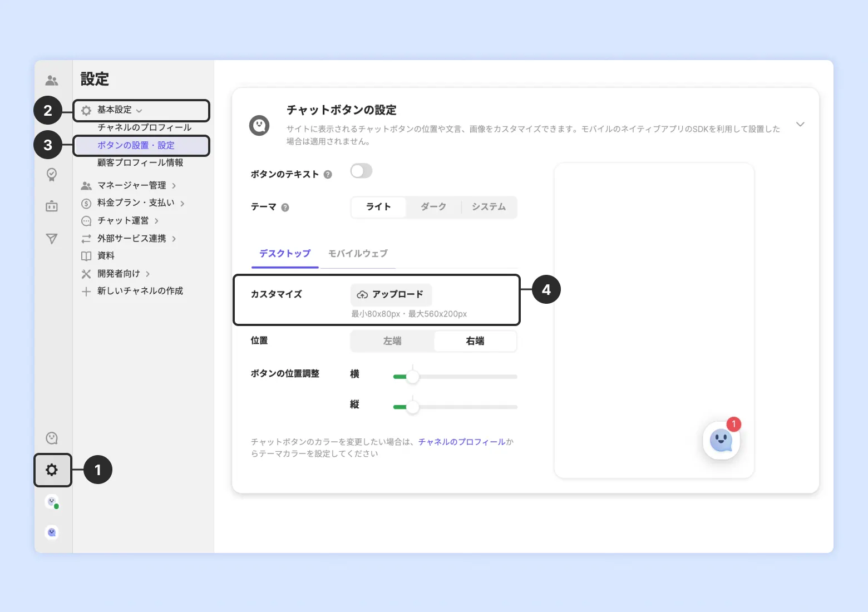868x612 pixels.
Task: Switch to the モバイルウェブ tab
Action: (x=358, y=254)
